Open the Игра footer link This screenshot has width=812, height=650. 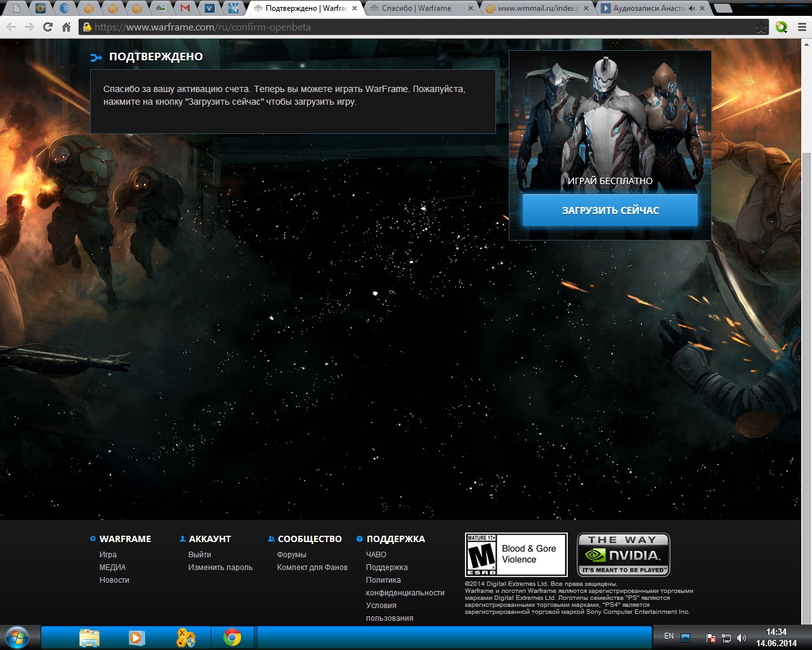[x=108, y=555]
